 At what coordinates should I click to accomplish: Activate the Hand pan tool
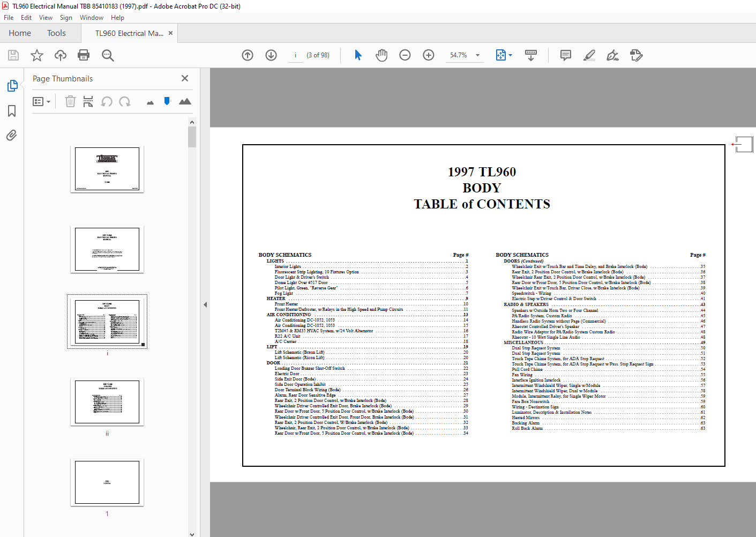[x=381, y=55]
